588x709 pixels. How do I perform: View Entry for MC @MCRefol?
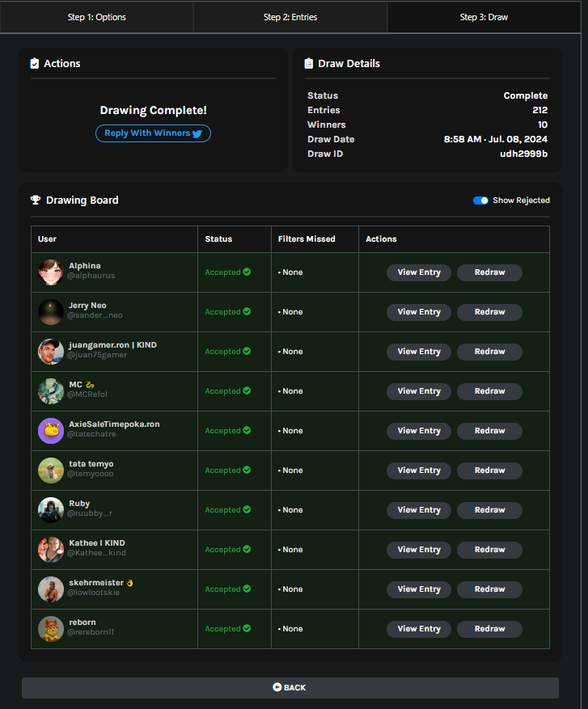pyautogui.click(x=419, y=391)
